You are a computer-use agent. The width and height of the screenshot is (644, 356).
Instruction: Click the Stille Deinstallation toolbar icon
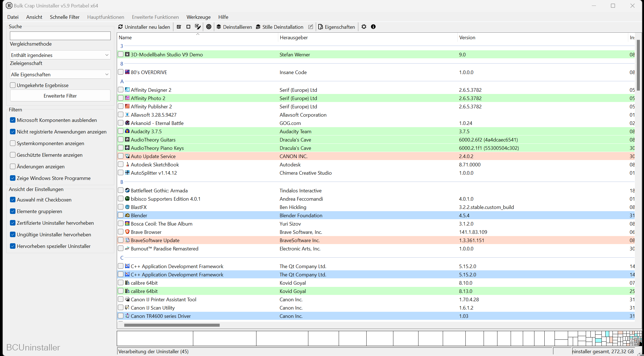pyautogui.click(x=258, y=27)
